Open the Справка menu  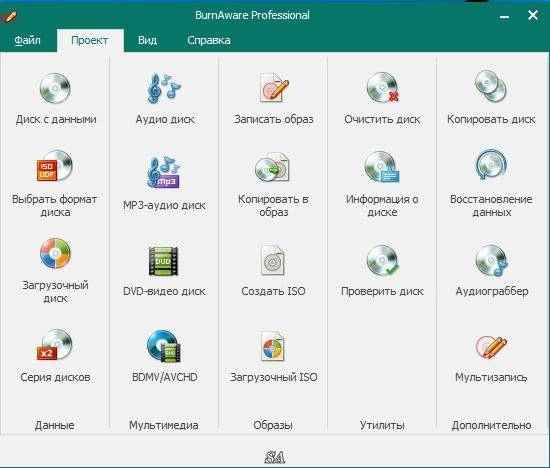(x=209, y=40)
